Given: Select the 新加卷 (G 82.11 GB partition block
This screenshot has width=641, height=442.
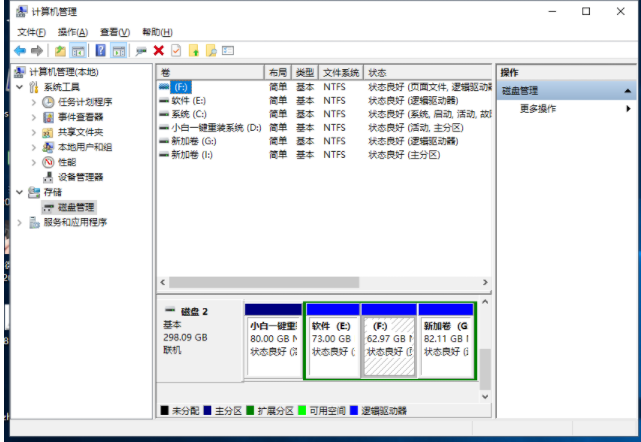Looking at the screenshot, I should tap(446, 340).
